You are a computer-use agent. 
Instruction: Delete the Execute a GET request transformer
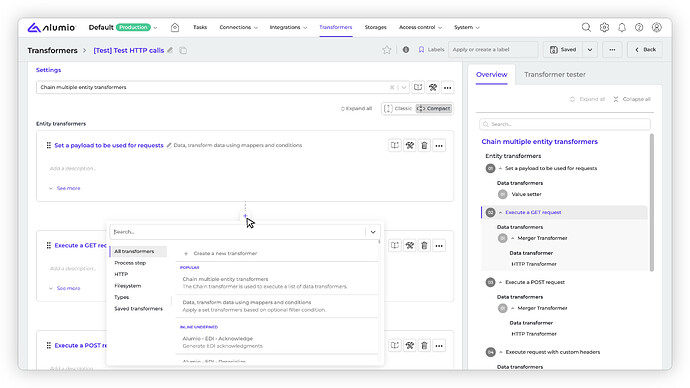[424, 245]
